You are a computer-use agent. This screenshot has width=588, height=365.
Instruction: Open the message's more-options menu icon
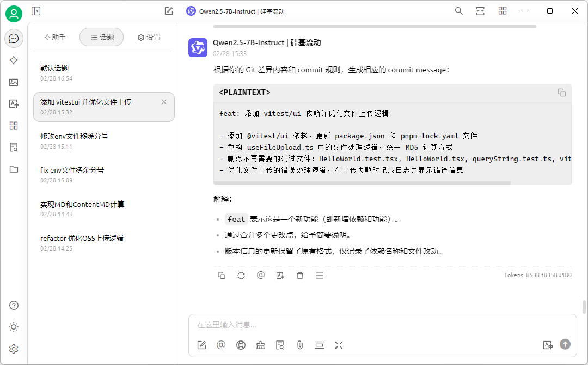[x=320, y=276]
